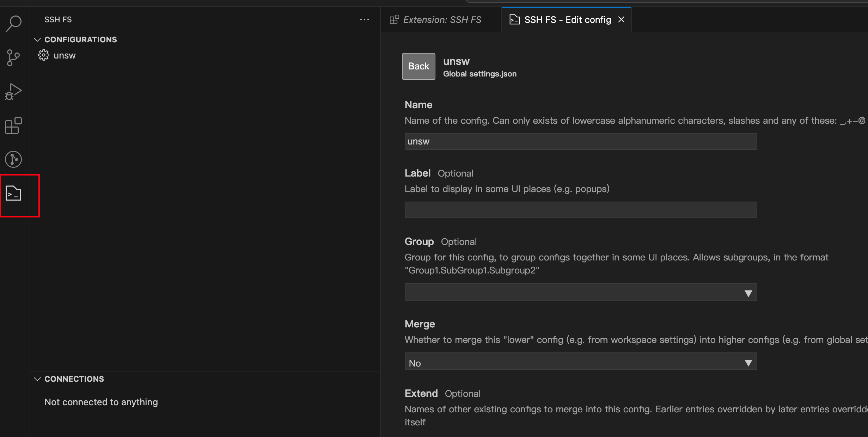Click the gear icon beside unsw configuration

(44, 55)
